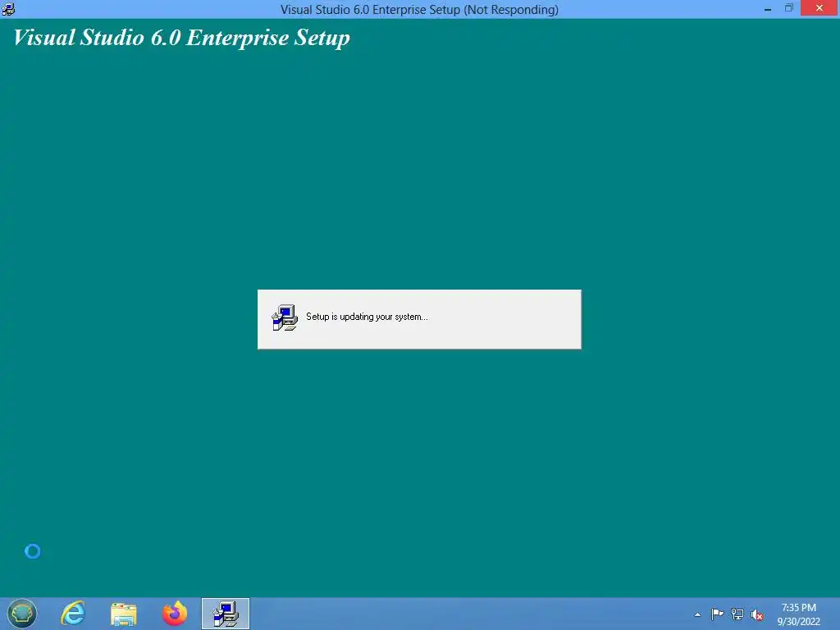
Task: Open the clock showing 7:35 PM
Action: [x=798, y=608]
